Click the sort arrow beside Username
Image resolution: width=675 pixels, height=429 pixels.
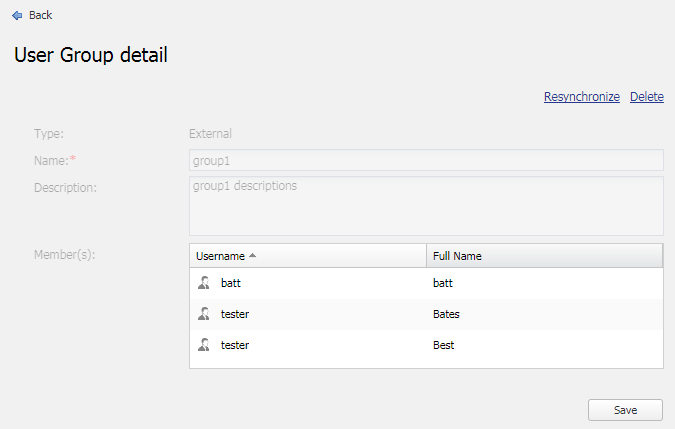click(253, 256)
